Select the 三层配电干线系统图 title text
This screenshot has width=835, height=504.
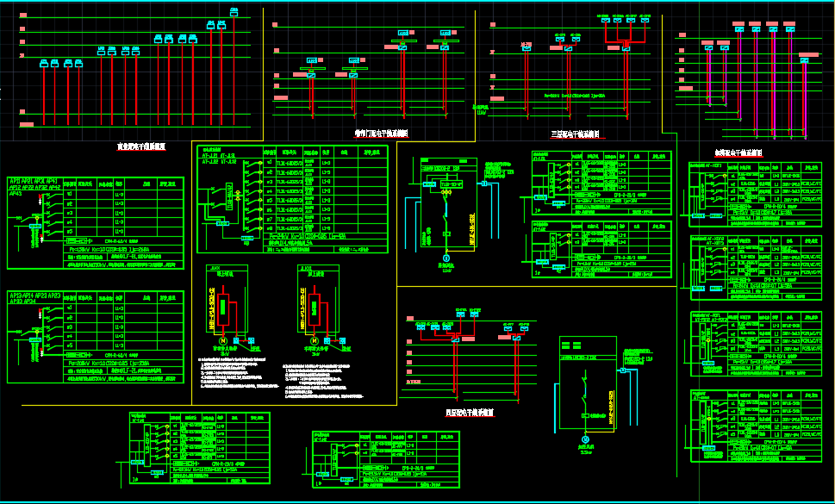575,134
